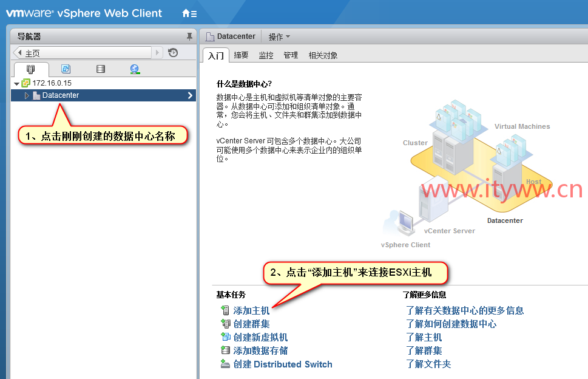Select the 监控 tab
Screen dimensions: 588x379
(x=266, y=55)
